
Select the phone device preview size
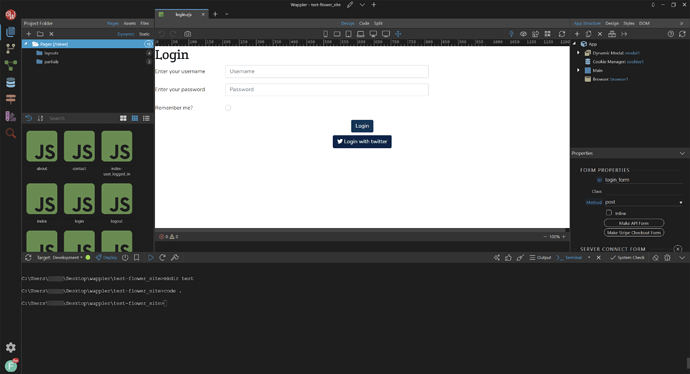(x=326, y=34)
